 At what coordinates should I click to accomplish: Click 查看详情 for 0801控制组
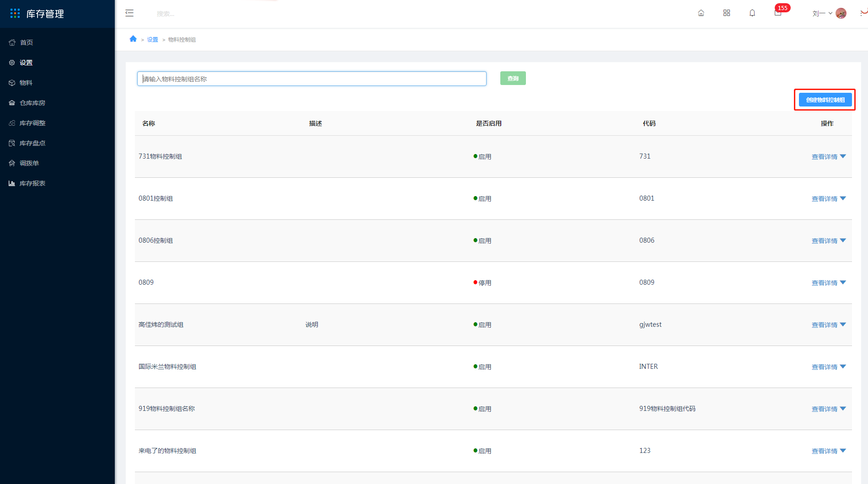(824, 199)
